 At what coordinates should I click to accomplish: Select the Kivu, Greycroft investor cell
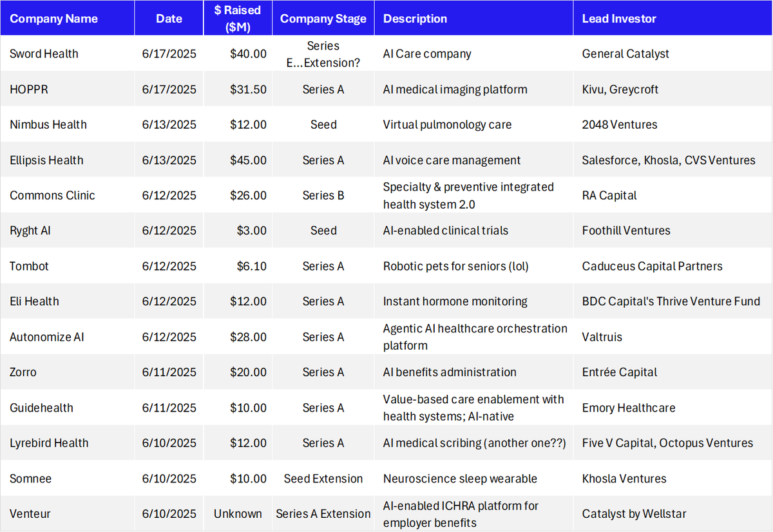tap(673, 89)
